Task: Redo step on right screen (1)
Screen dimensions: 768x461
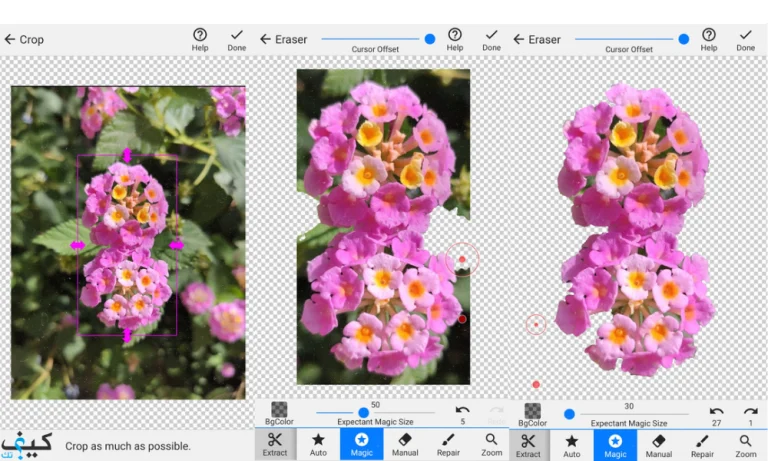Action: (x=750, y=416)
